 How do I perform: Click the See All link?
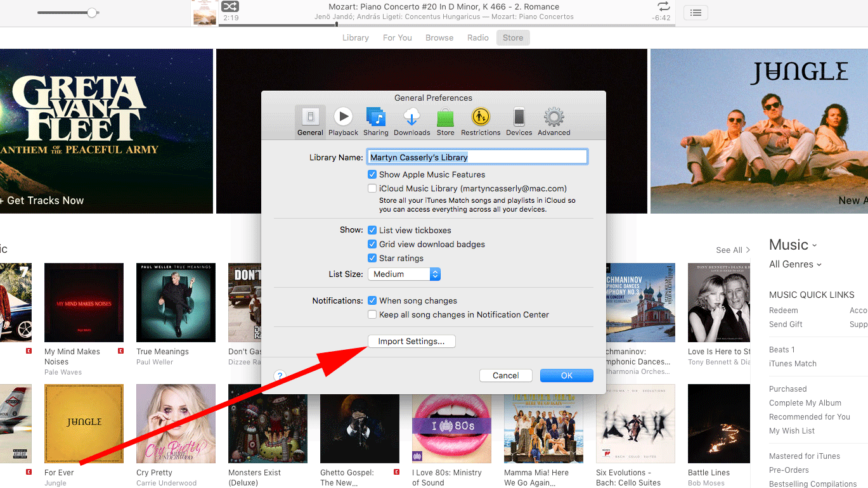pyautogui.click(x=733, y=250)
